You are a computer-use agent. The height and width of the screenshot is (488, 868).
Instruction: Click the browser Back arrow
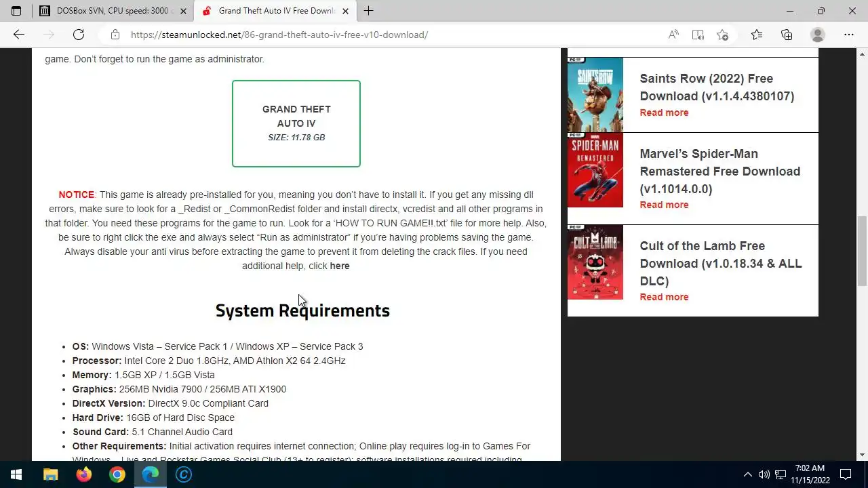19,35
